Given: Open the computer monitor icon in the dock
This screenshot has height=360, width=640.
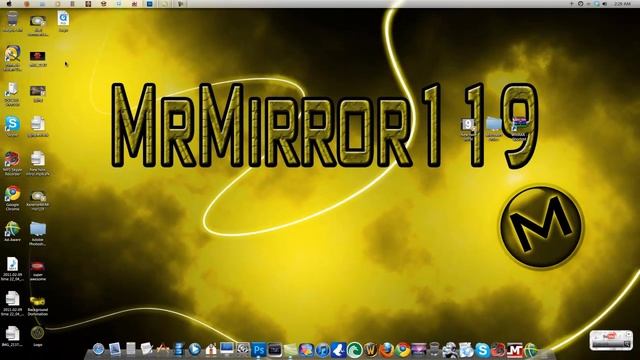Looking at the screenshot, I should point(227,349).
